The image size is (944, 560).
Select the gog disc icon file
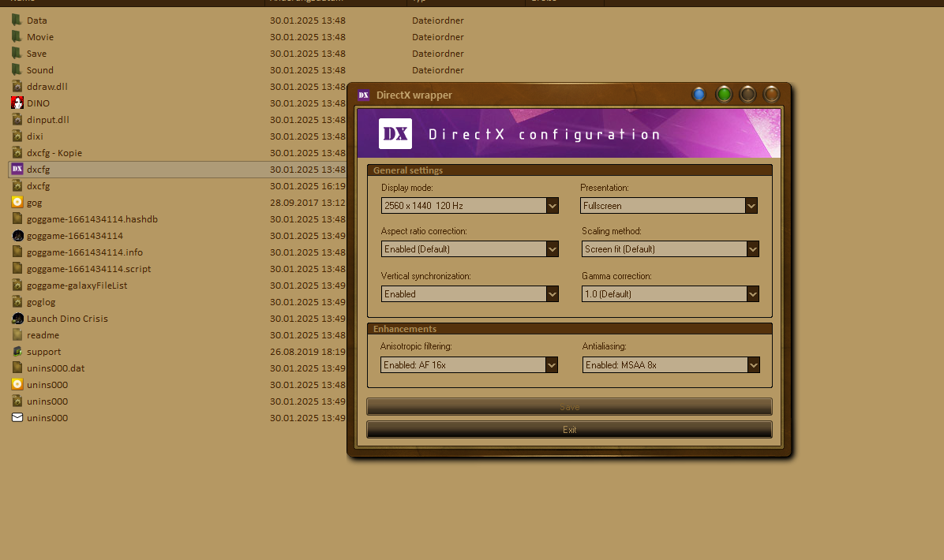[x=17, y=202]
